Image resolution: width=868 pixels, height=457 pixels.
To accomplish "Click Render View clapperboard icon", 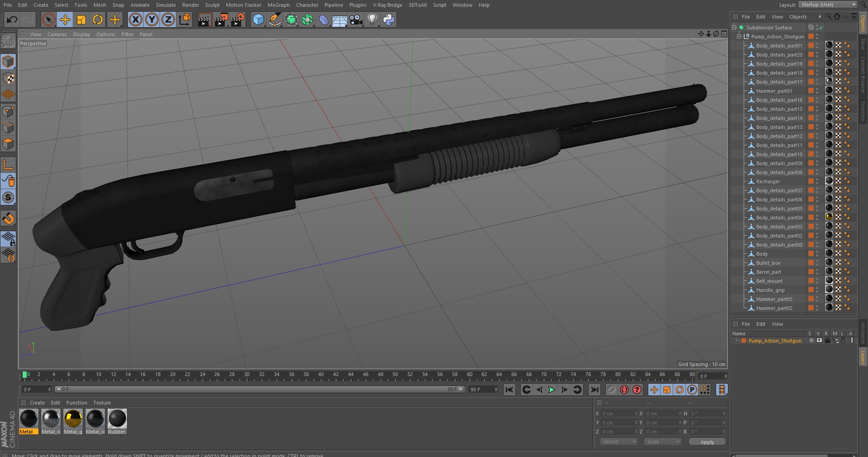I will click(204, 19).
